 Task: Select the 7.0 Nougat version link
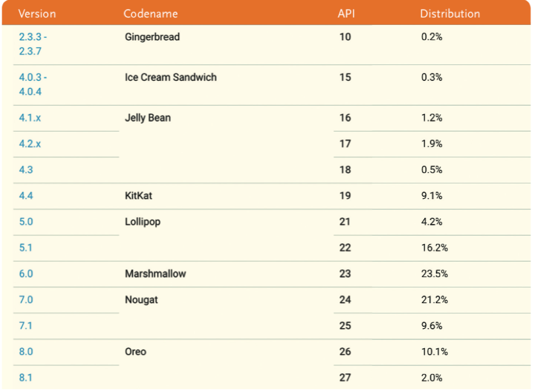click(26, 299)
